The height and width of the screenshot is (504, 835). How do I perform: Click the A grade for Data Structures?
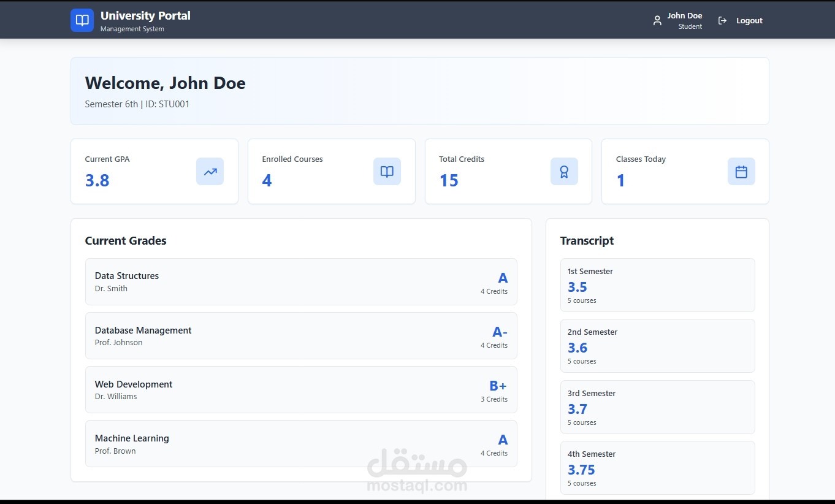pyautogui.click(x=503, y=278)
